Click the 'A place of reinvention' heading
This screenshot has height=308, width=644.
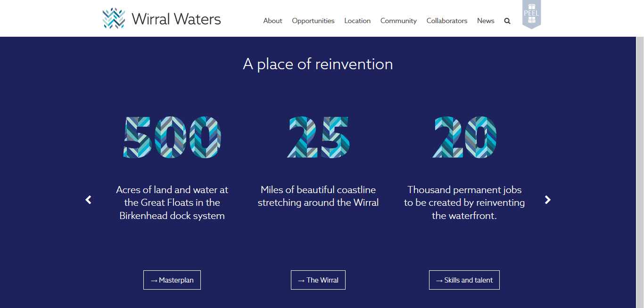coord(318,64)
